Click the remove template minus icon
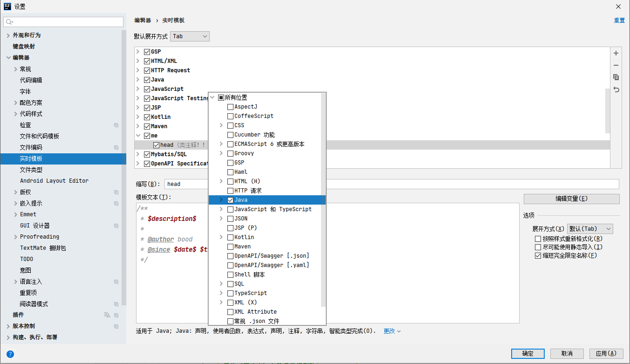Viewport: 630px width, 364px height. [x=616, y=66]
